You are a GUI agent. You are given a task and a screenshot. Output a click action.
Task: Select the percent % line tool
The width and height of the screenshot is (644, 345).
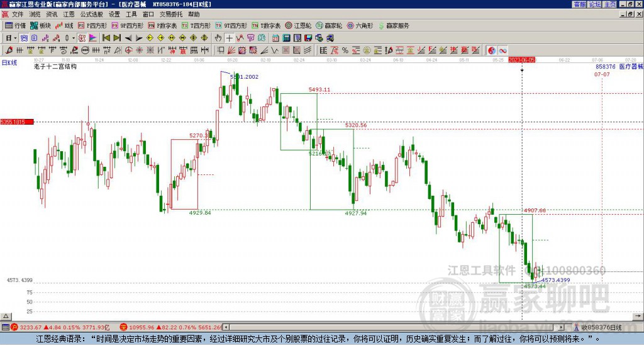tap(345, 50)
